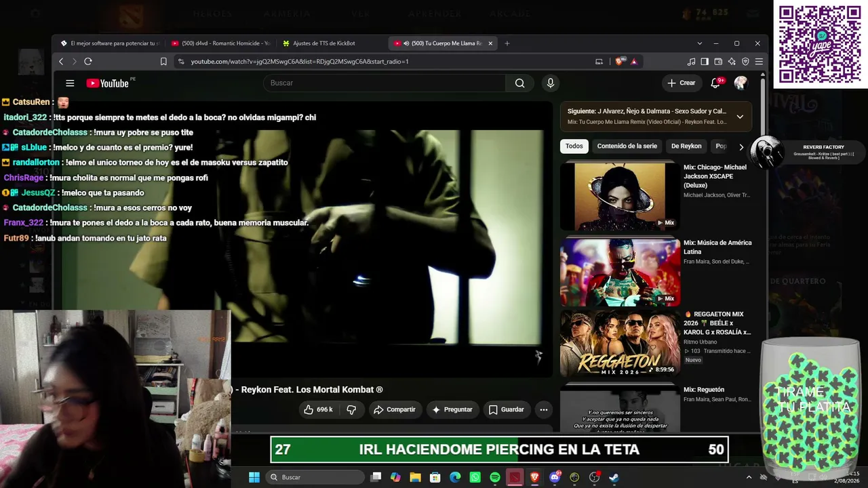Click the Guardar save button
Screen dimensions: 868x488
coord(507,409)
